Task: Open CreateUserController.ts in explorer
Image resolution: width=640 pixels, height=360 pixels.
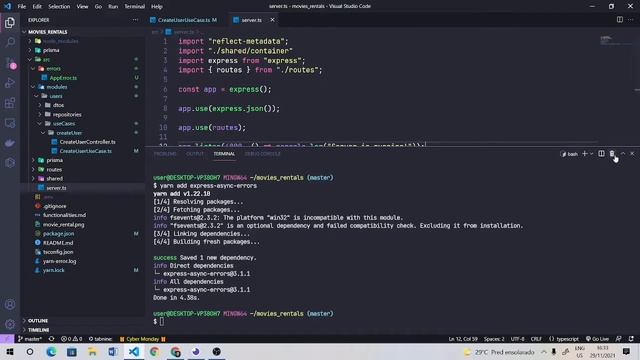Action: pos(87,142)
